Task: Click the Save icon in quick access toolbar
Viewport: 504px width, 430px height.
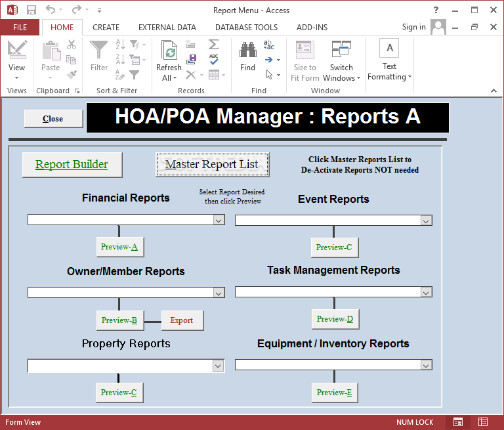Action: (31, 10)
